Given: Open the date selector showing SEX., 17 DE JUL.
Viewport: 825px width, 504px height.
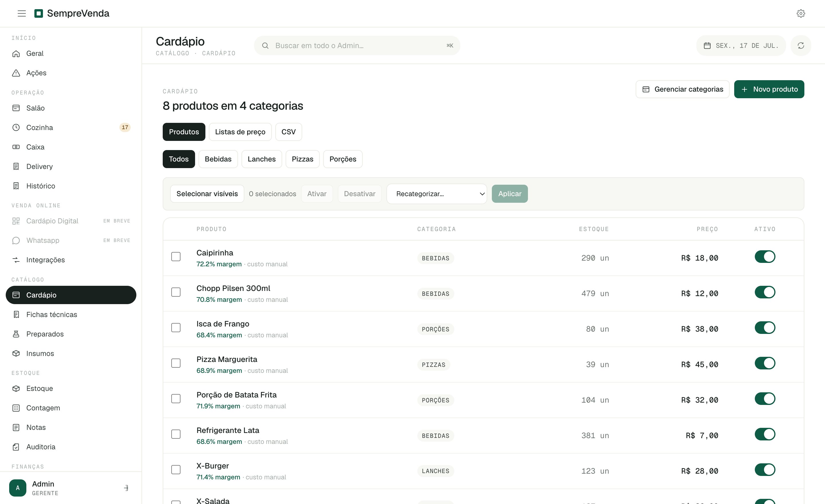Looking at the screenshot, I should click(741, 46).
